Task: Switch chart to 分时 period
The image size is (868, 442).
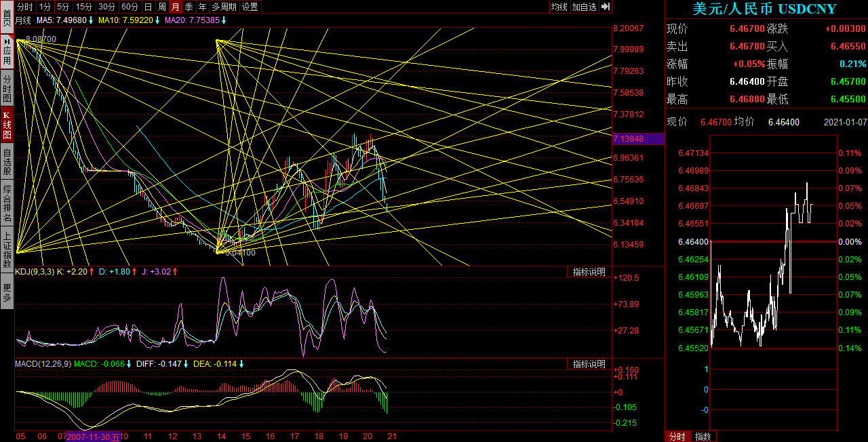Action: point(25,7)
